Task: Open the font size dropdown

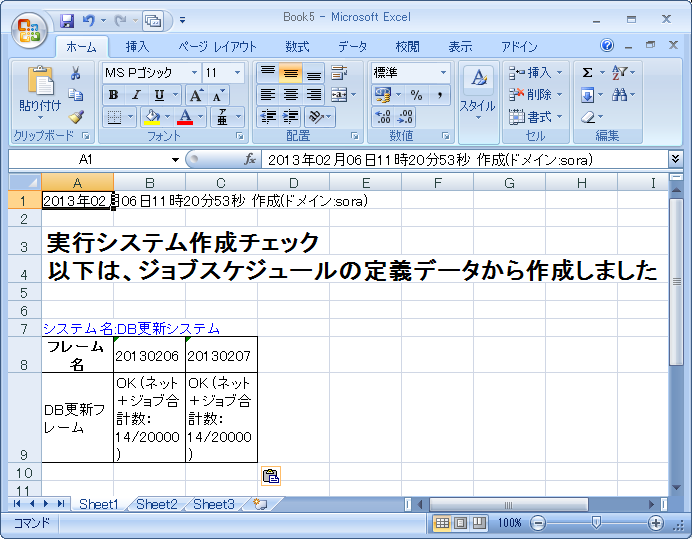Action: pos(237,72)
